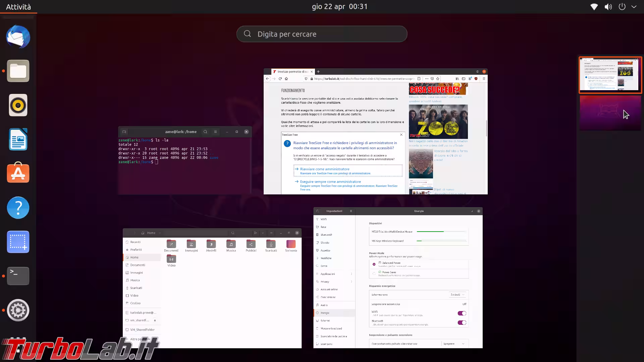
Task: Click the Attività menu in top bar
Action: [18, 7]
